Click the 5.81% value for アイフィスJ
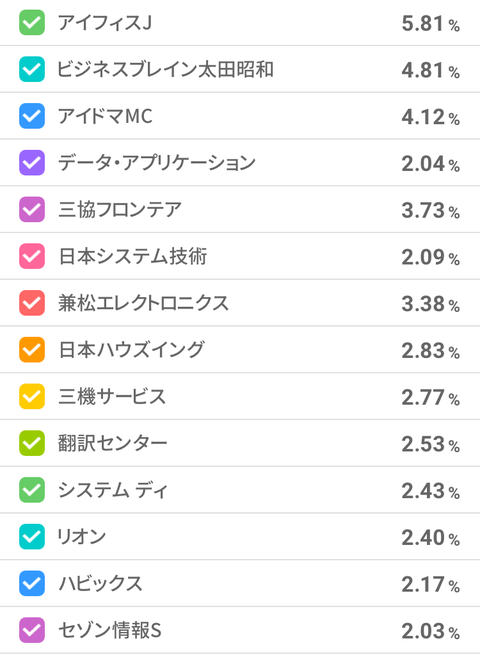Image resolution: width=480 pixels, height=657 pixels. pyautogui.click(x=431, y=23)
